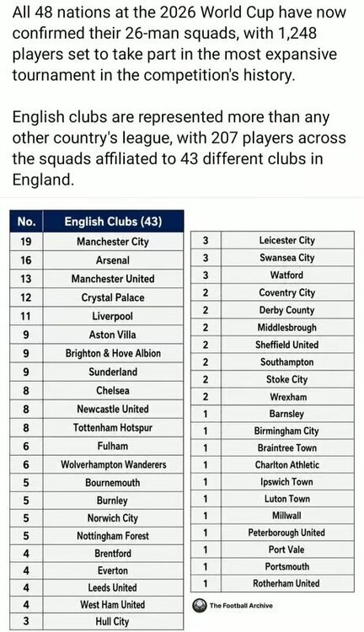Screen dimensions: 364x632
Task: Select the Crystal Palace table row
Action: point(97,297)
